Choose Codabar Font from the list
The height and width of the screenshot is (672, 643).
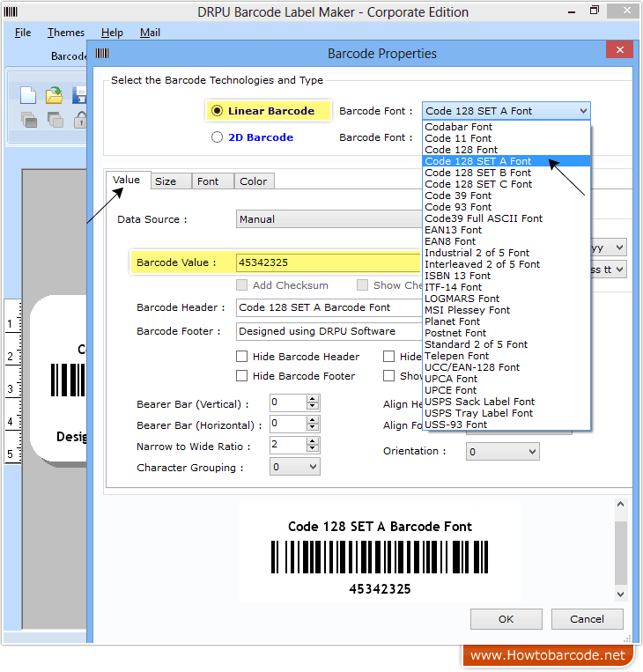pyautogui.click(x=506, y=127)
